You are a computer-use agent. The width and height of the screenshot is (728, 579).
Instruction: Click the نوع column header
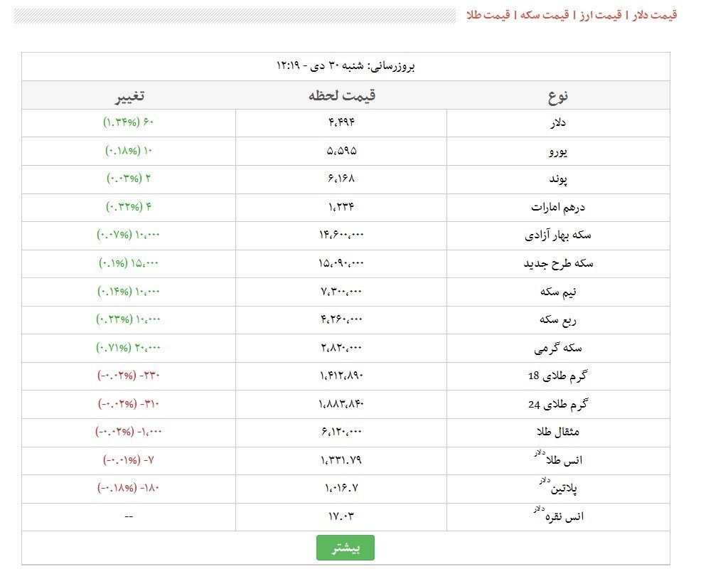click(558, 95)
